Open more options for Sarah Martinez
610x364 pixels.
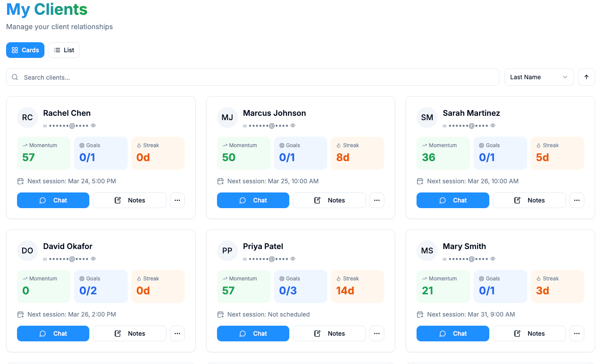click(x=577, y=200)
